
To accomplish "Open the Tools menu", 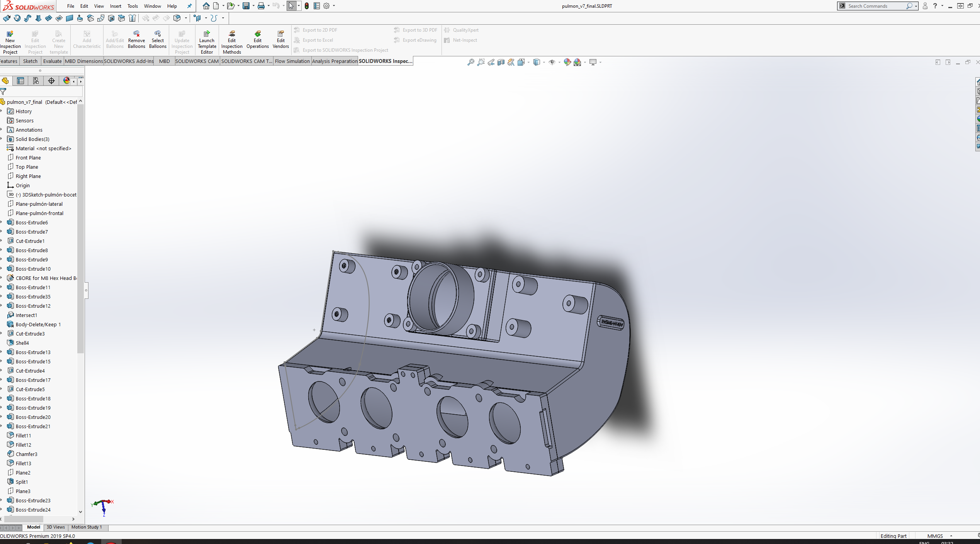I will (x=132, y=6).
